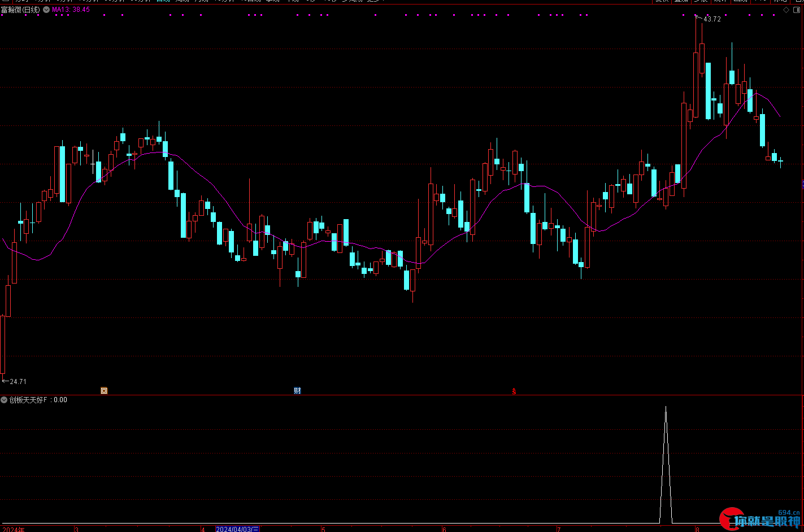Click the 富瀚微(日线) stock title
The height and width of the screenshot is (532, 804).
pyautogui.click(x=21, y=10)
